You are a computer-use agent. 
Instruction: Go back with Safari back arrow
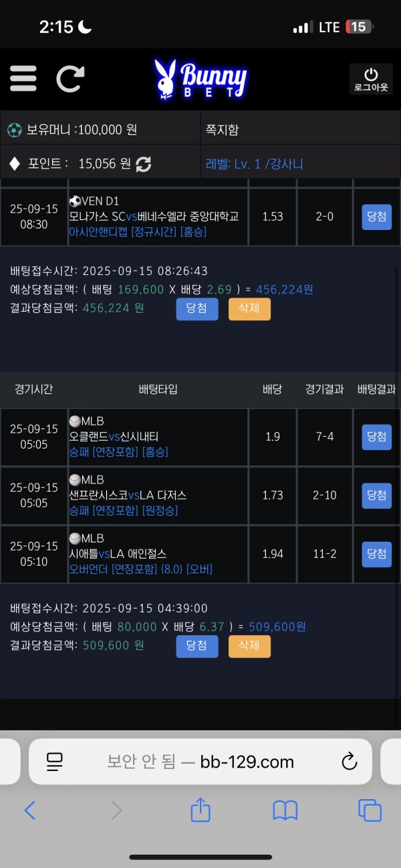(x=30, y=810)
